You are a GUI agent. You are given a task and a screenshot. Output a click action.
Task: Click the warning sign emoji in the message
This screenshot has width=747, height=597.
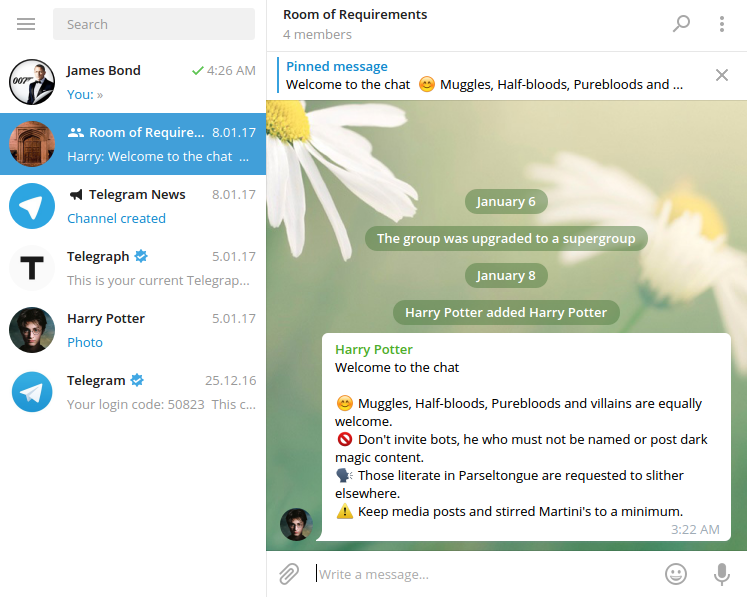click(344, 511)
